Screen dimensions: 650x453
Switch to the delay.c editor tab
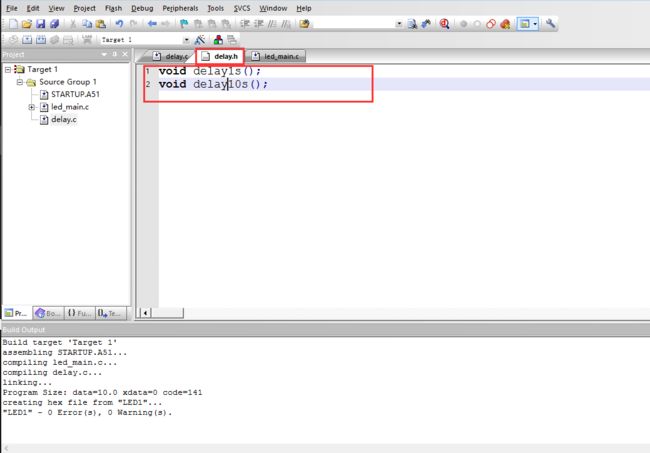pos(171,56)
